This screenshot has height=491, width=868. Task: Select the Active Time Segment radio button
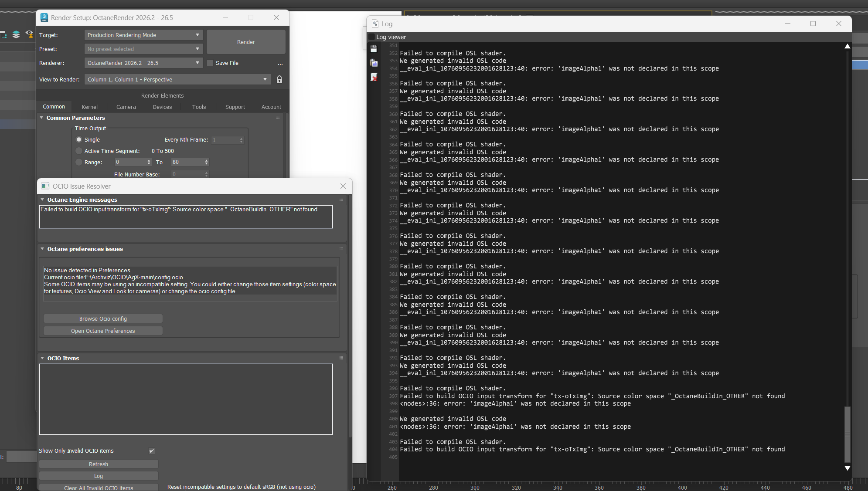79,151
